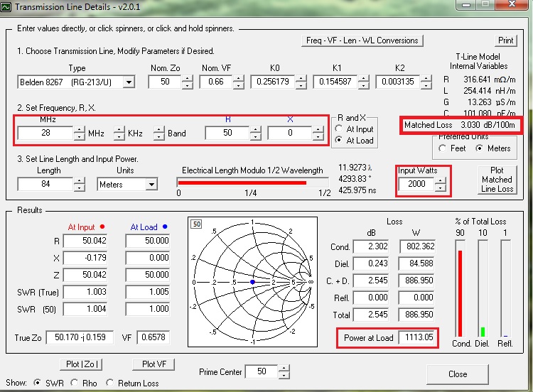Click the K2 field showing 0.003135
This screenshot has width=533, height=392.
coord(398,82)
